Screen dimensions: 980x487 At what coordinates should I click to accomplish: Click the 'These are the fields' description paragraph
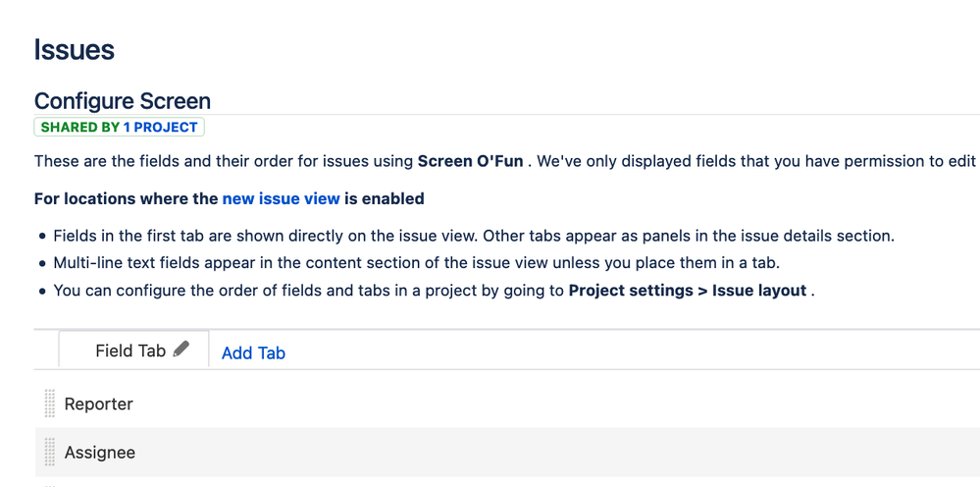505,161
